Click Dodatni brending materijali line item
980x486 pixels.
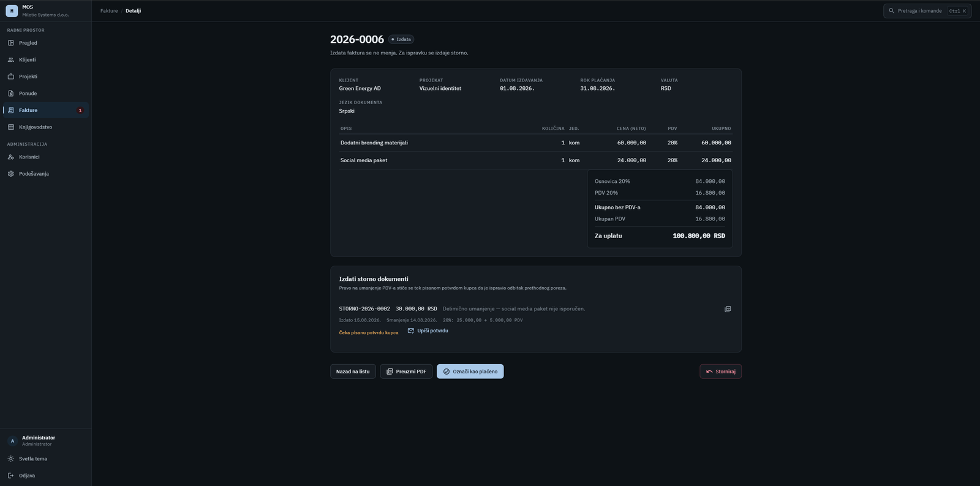[374, 143]
